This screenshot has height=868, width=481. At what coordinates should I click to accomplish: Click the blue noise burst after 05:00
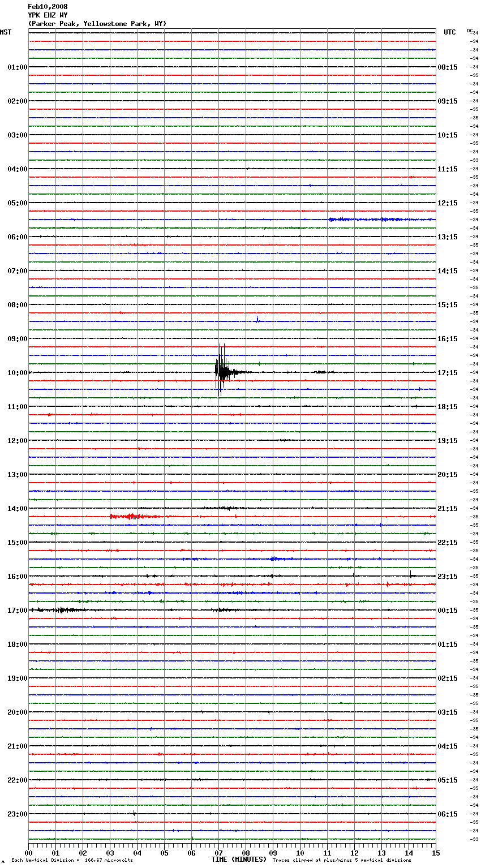point(382,219)
